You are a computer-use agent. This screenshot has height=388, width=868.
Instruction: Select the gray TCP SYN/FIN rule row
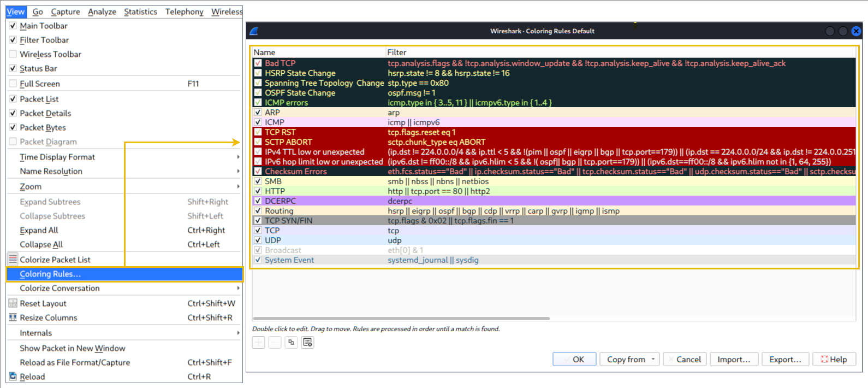554,221
